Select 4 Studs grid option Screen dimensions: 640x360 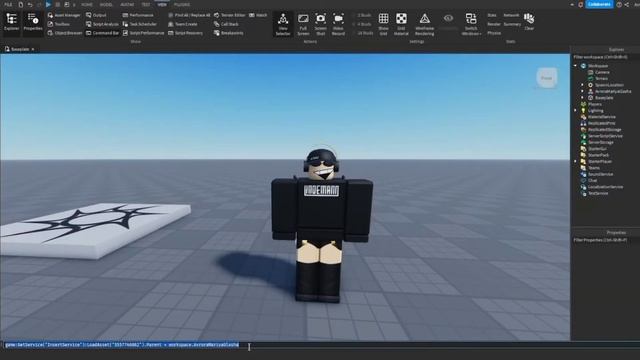[362, 24]
